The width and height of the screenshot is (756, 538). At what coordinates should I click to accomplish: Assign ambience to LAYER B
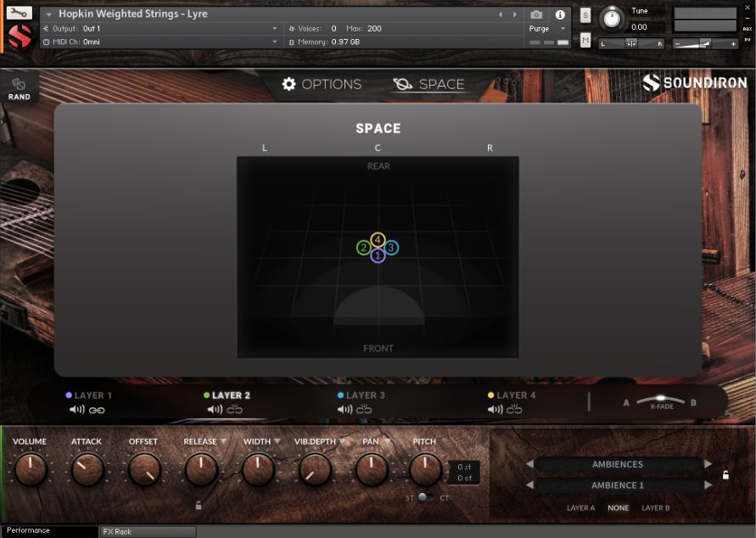pos(656,507)
